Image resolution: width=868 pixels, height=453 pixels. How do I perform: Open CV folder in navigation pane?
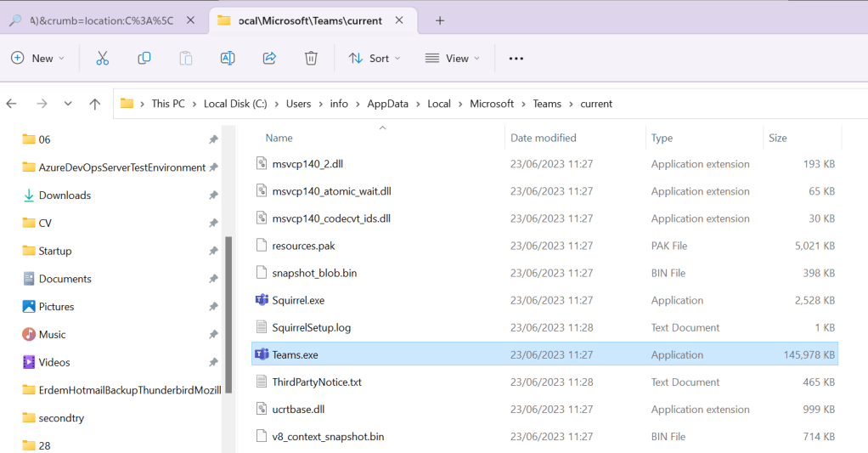(45, 223)
